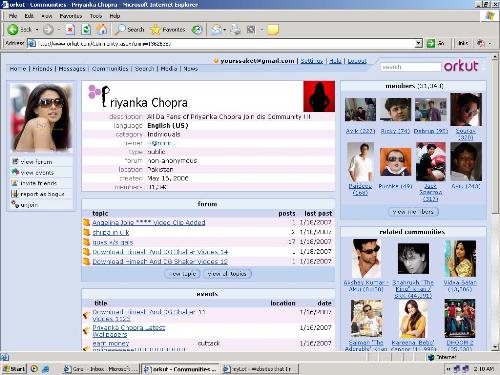Click the green Go arrow button
Screen dimensions: 500x375
coord(431,43)
